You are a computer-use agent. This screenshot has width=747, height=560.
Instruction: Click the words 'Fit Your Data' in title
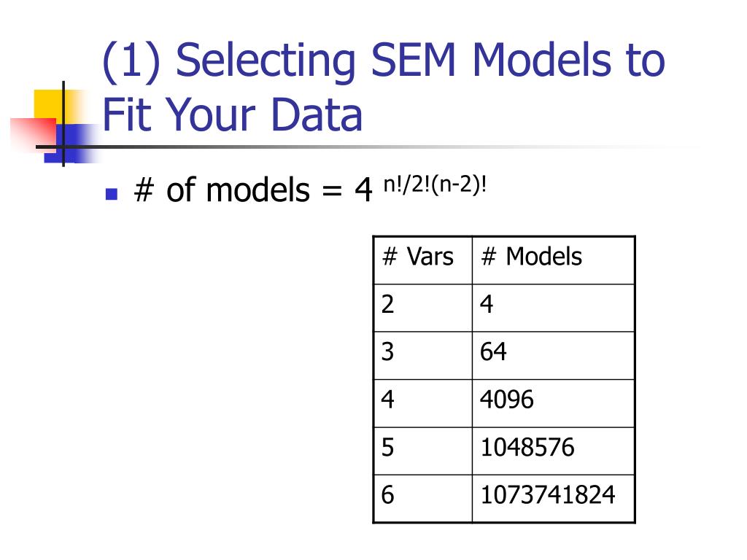[233, 114]
